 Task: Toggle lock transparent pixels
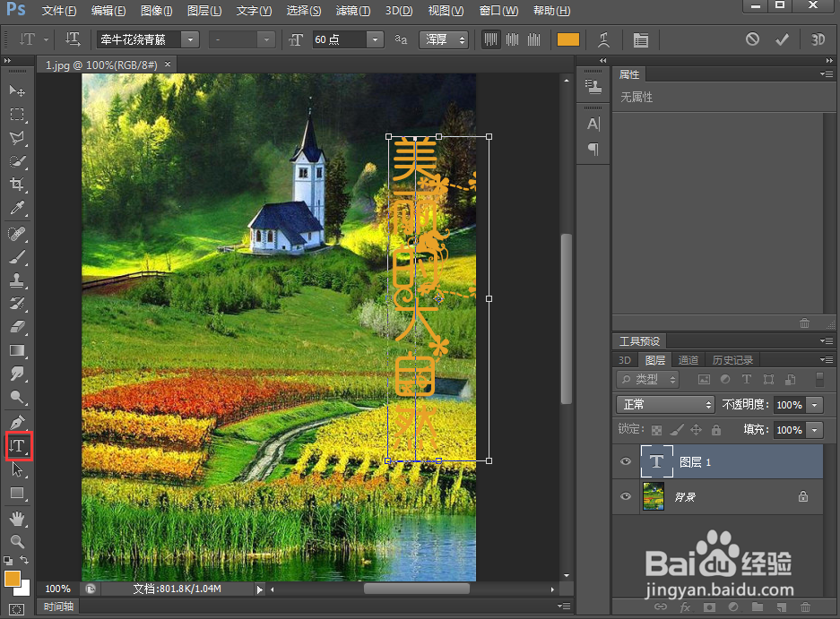656,429
